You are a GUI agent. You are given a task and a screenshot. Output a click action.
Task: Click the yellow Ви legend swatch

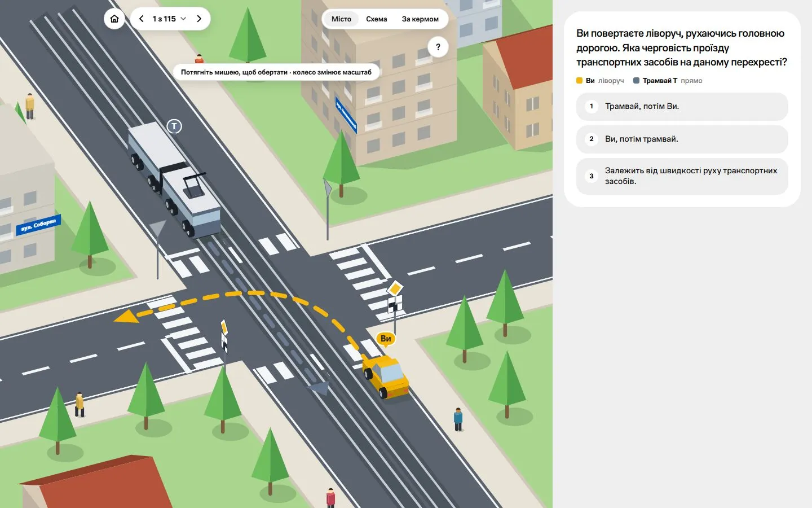579,81
